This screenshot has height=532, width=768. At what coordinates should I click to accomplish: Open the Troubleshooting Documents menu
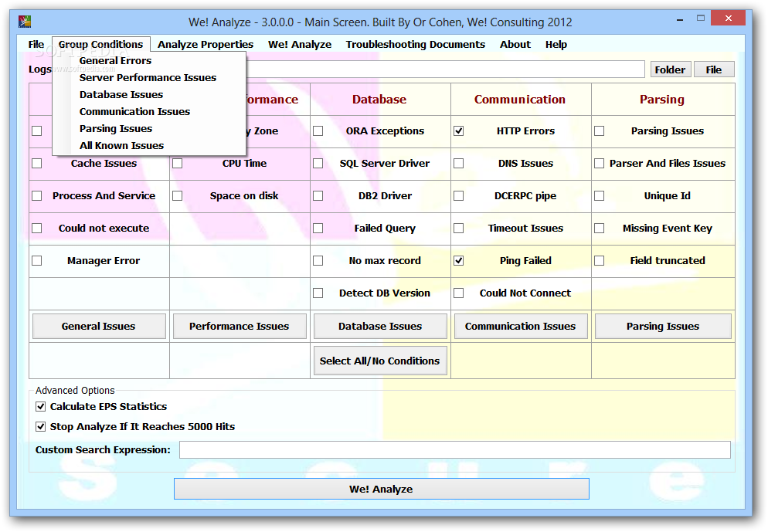416,45
